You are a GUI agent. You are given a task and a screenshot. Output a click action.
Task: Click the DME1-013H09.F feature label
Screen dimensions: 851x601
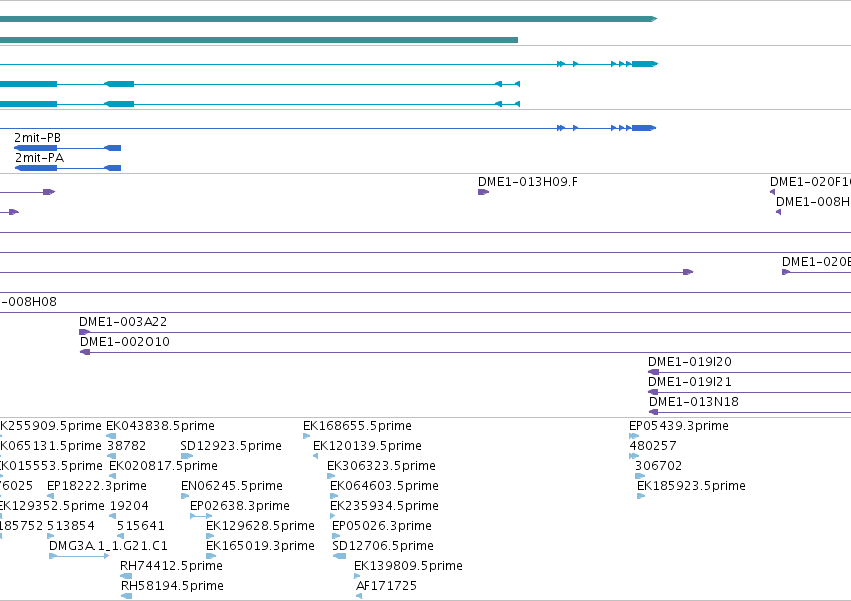[528, 182]
